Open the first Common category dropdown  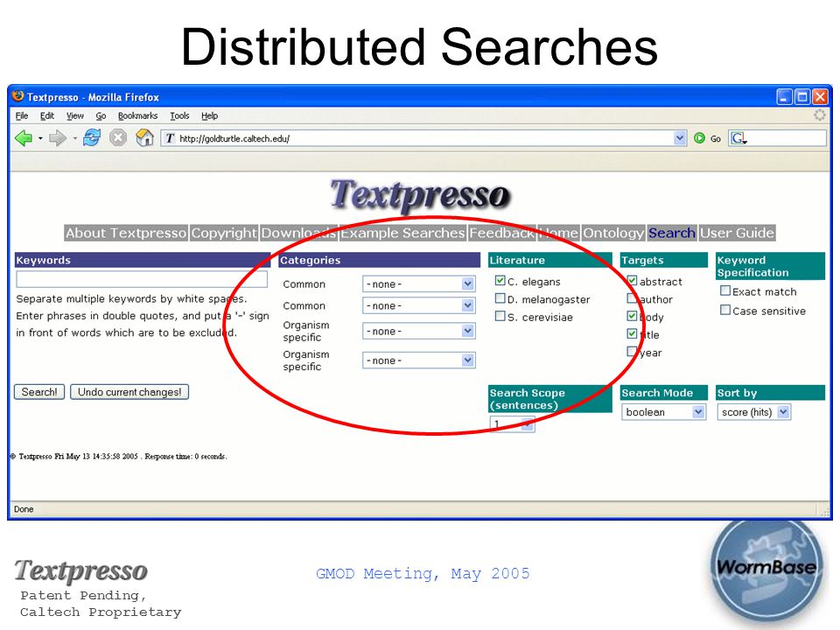point(419,283)
